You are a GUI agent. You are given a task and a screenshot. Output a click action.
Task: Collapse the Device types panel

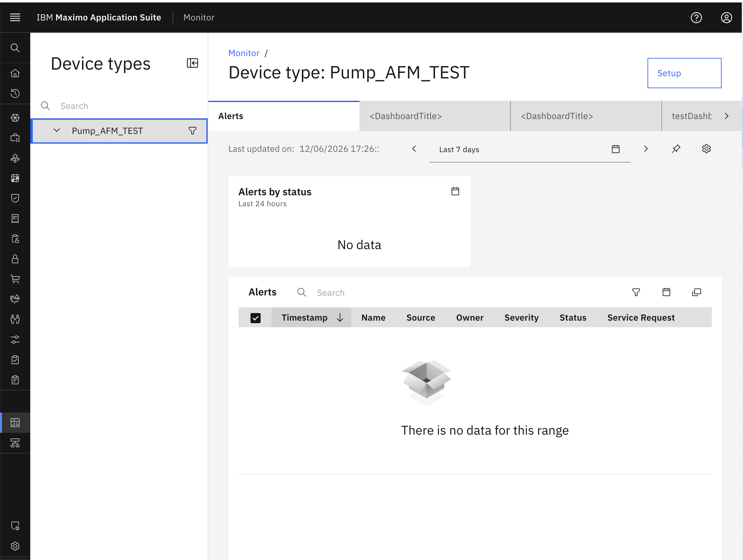(193, 63)
